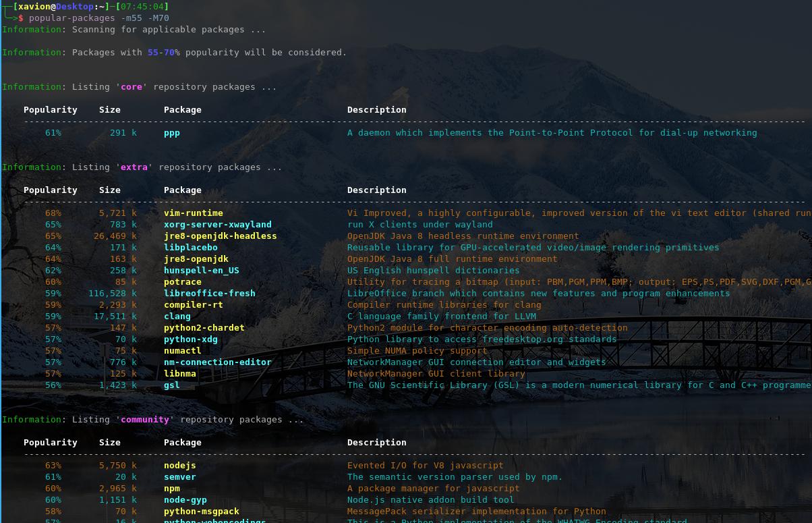Click the description "Simple NUMA policy support"
This screenshot has width=812, height=523.
417,351
